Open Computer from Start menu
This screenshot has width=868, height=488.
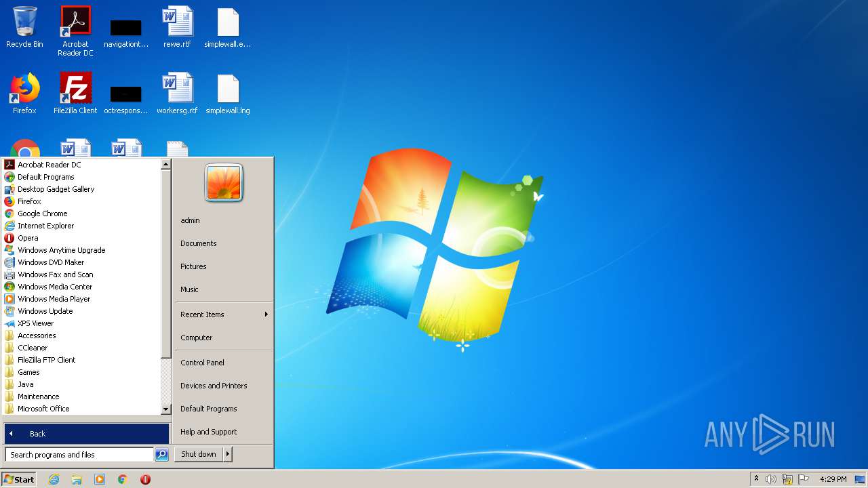[x=224, y=338]
